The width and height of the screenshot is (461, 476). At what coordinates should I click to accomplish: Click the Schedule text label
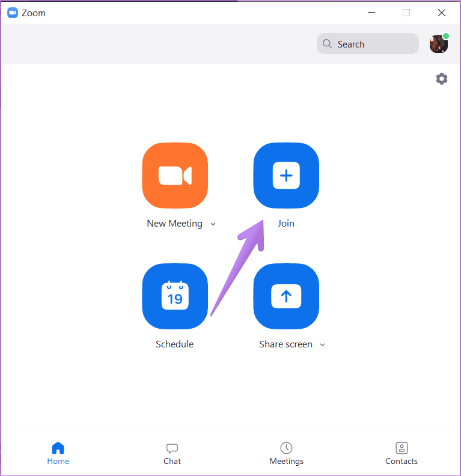click(174, 344)
